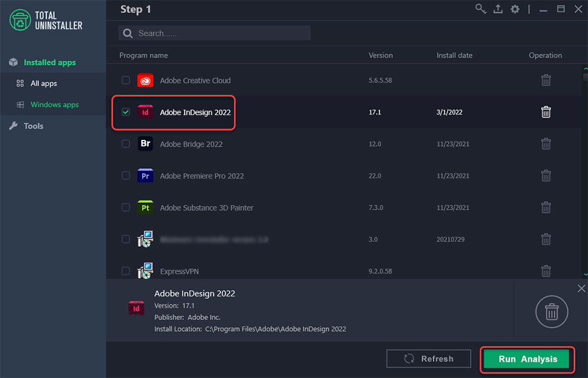Click trash icon for Adobe Bridge 2022
The width and height of the screenshot is (588, 378).
coord(546,144)
